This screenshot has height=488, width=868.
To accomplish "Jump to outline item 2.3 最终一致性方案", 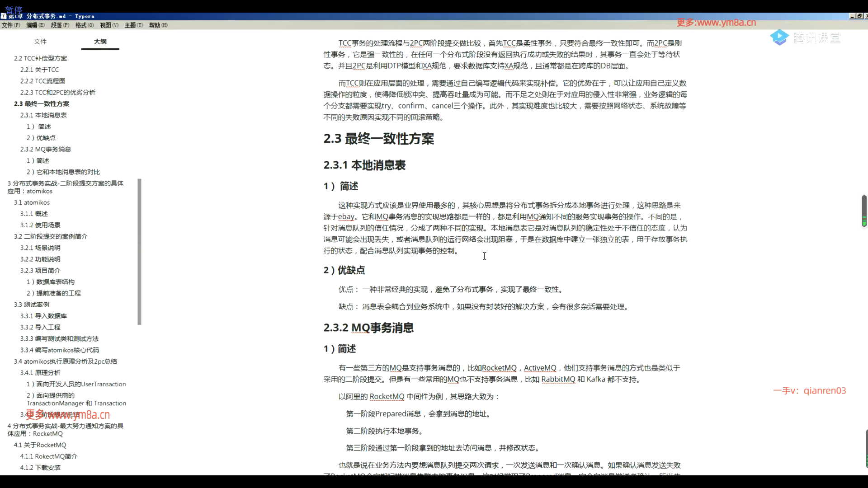I will (42, 104).
